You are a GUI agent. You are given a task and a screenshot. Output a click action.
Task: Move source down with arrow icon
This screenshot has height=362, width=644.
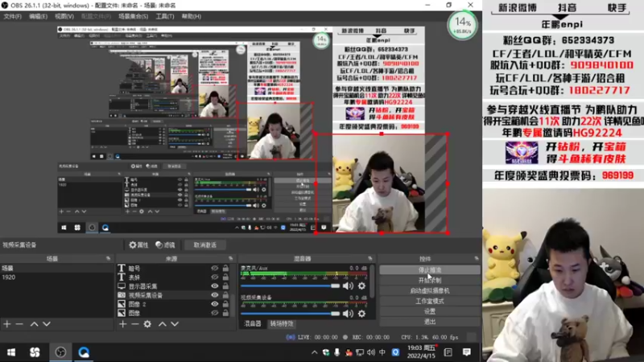(x=175, y=324)
